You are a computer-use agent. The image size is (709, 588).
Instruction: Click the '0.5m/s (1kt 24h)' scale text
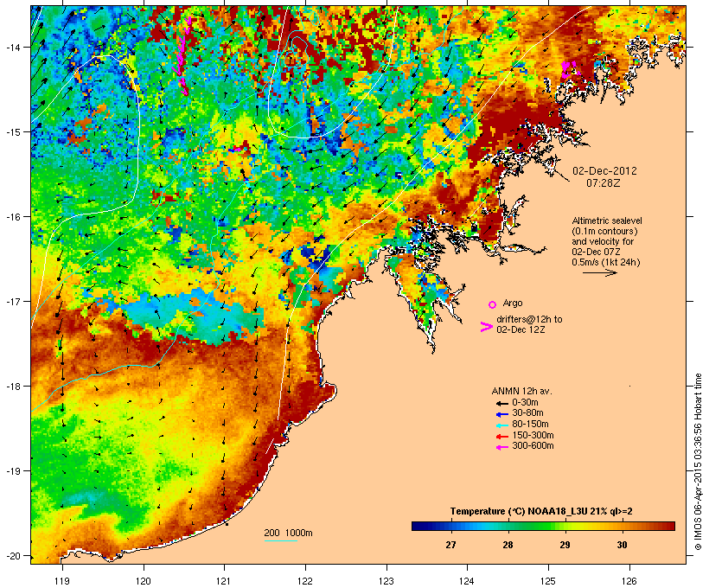(606, 262)
